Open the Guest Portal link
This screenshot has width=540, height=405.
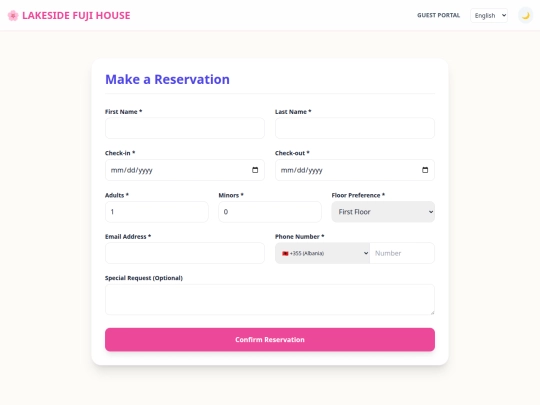tap(438, 15)
